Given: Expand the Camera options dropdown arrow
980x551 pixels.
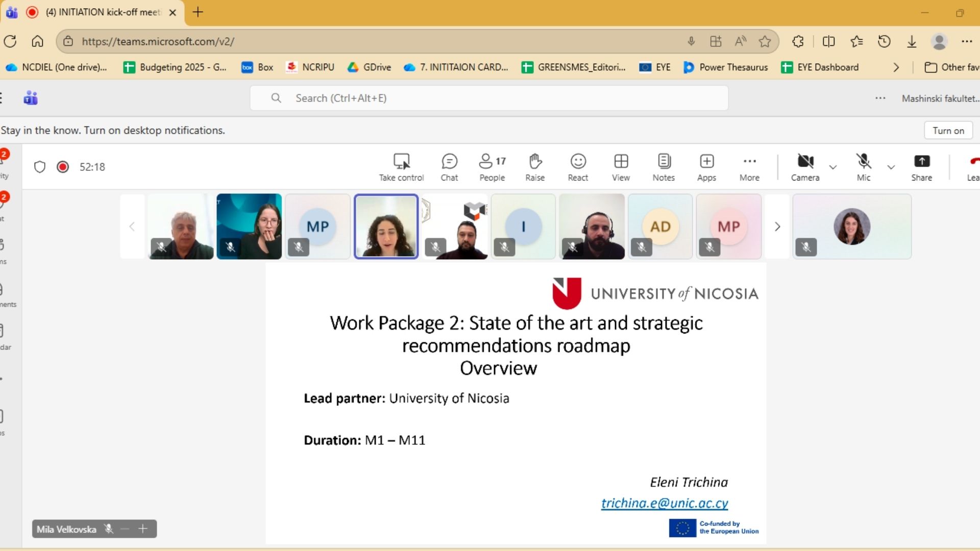Looking at the screenshot, I should 833,167.
